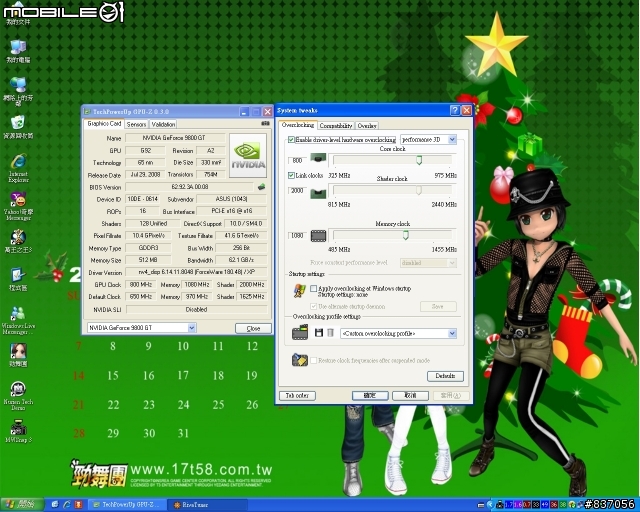The image size is (640, 512).
Task: Toggle Restore clock frequencies after suspended mode
Action: (313, 360)
